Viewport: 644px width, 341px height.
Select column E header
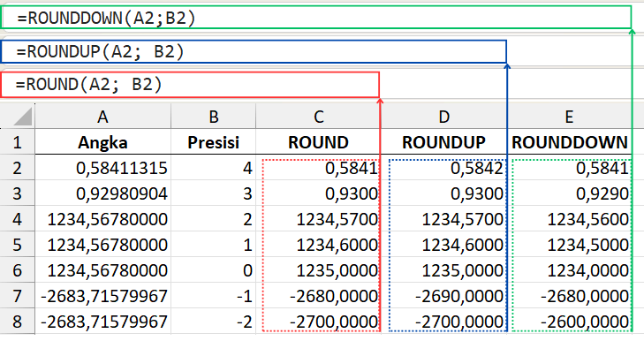[x=569, y=117]
